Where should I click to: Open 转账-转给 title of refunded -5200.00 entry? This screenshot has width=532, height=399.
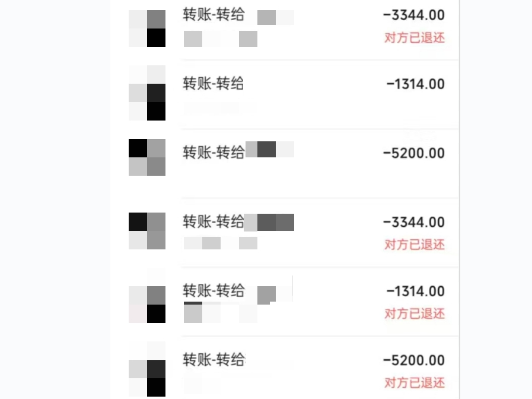[214, 360]
